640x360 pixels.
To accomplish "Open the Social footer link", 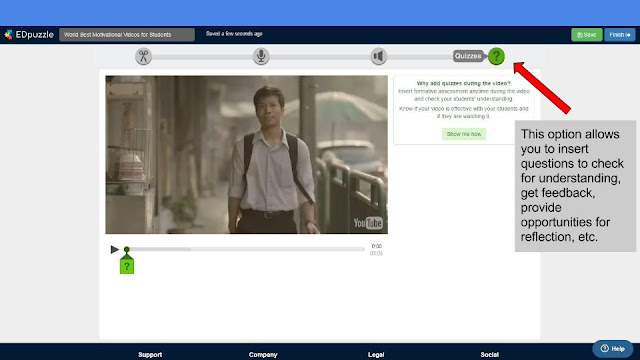I will (x=489, y=355).
